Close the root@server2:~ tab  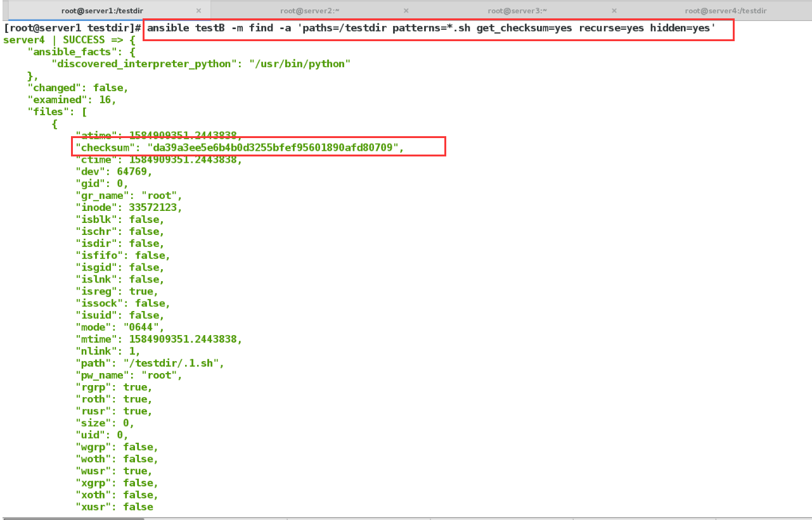pos(406,11)
